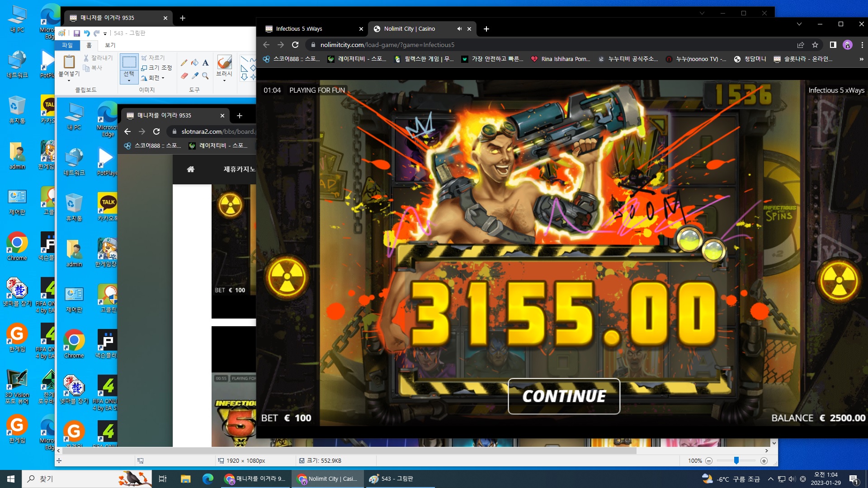
Task: Go back in the Nolimit City browser window
Action: click(x=266, y=45)
